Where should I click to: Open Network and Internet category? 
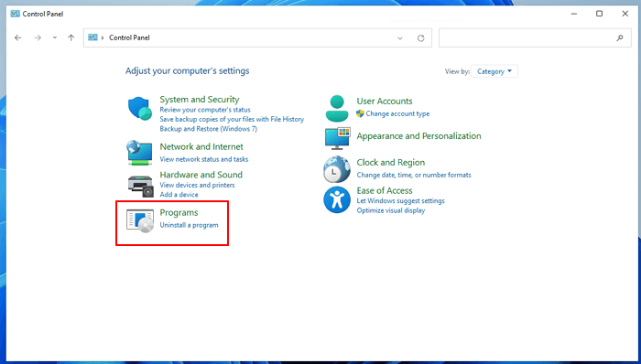[201, 147]
